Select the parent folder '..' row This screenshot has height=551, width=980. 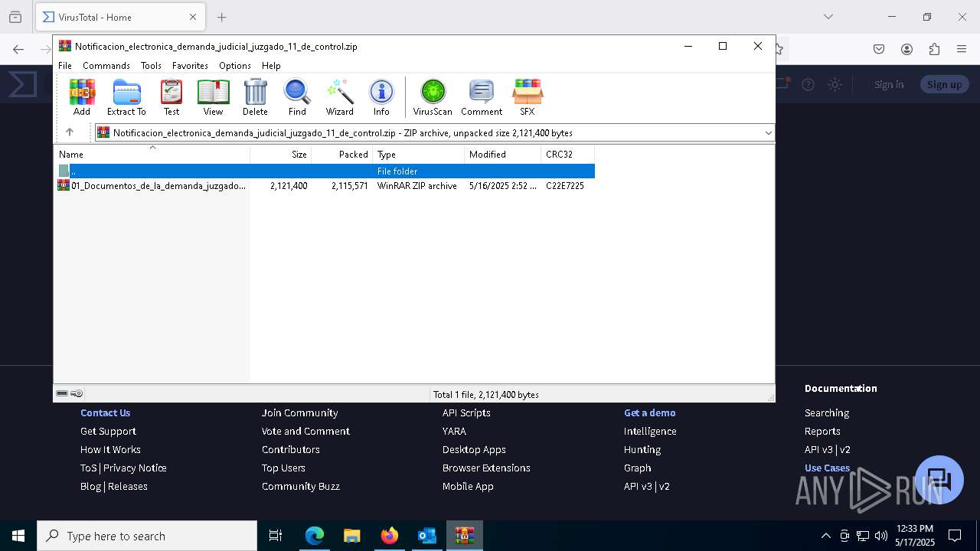point(325,171)
